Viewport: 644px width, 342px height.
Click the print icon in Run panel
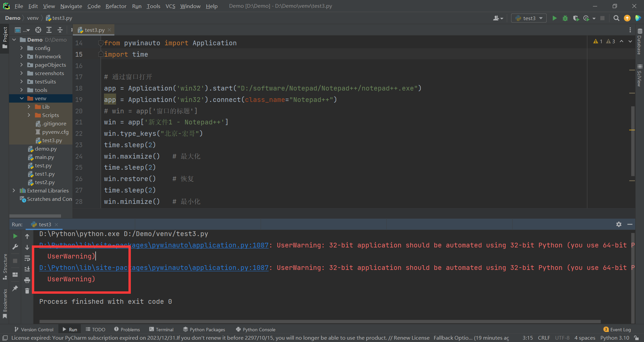pyautogui.click(x=27, y=280)
